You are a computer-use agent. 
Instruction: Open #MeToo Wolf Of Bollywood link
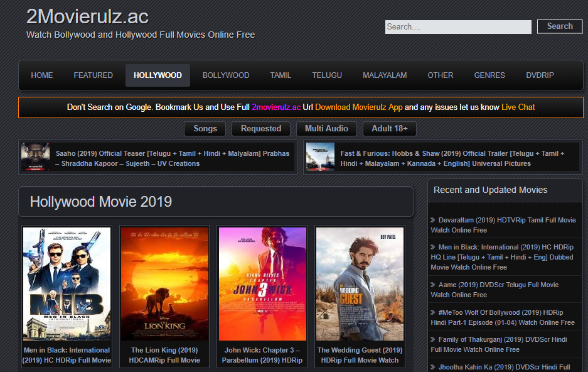pyautogui.click(x=503, y=317)
